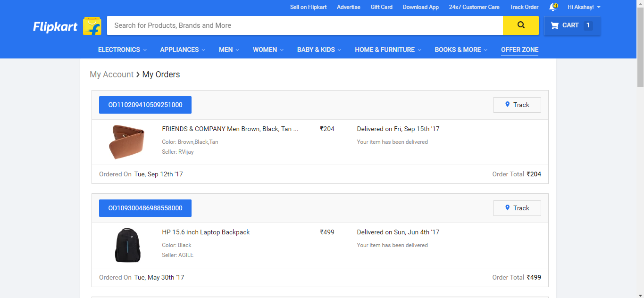Expand the BOOKS & MORE category menu
Screen dimensions: 644x298
[461, 50]
